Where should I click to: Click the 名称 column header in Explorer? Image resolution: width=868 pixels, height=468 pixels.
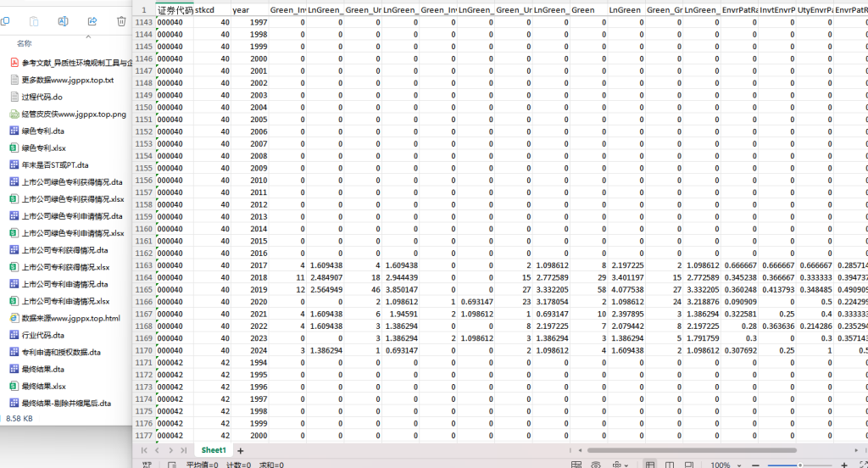25,43
